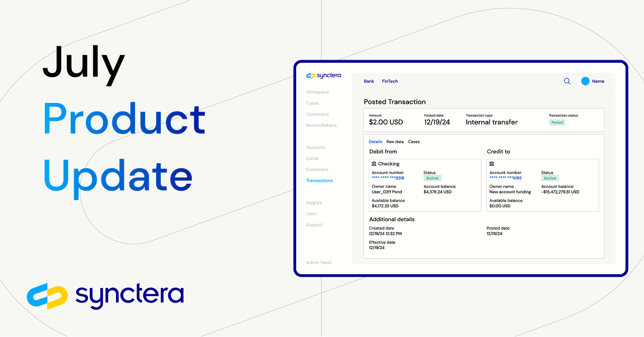Viewport: 644px width, 337px height.
Task: Open Cards in the sidebar
Action: click(x=312, y=158)
